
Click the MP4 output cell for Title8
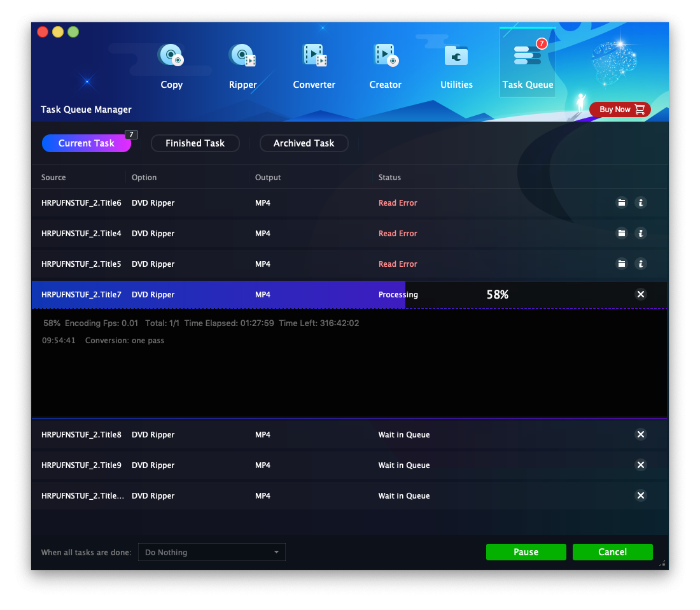coord(262,434)
